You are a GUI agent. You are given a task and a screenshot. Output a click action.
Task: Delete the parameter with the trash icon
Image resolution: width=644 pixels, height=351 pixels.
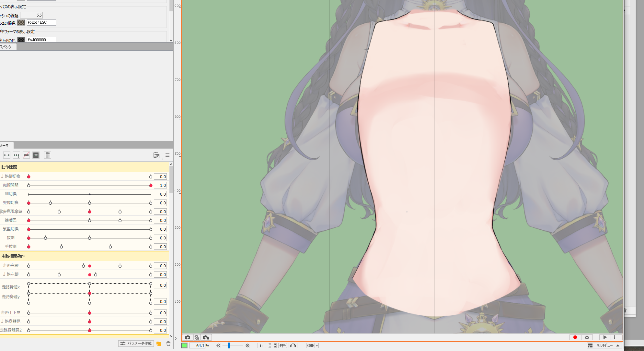[168, 344]
